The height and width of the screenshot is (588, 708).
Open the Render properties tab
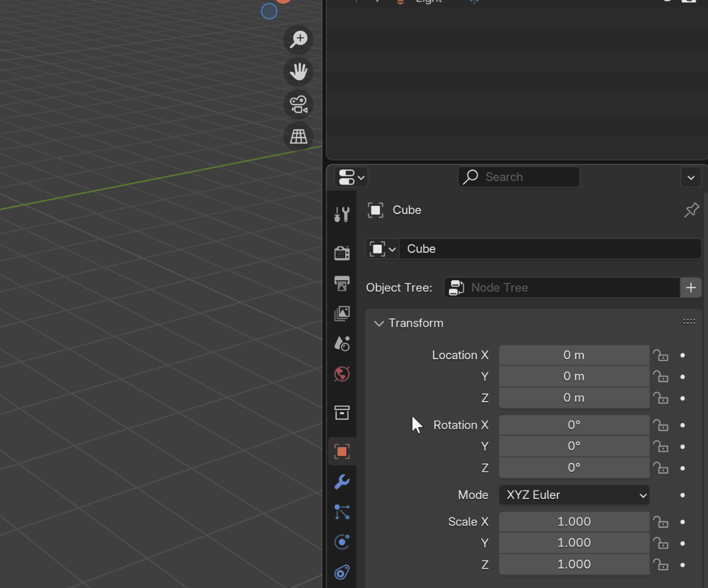tap(342, 253)
